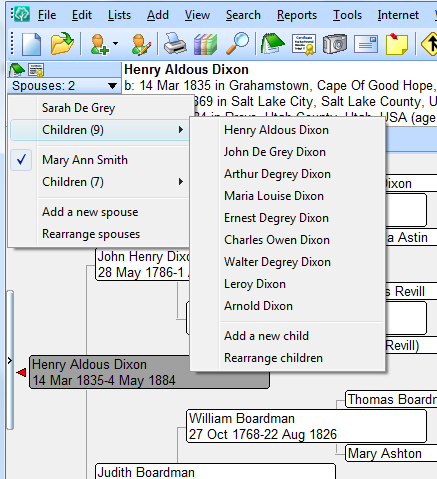437x479 pixels.
Task: Open the Edit menu
Action: tap(82, 15)
